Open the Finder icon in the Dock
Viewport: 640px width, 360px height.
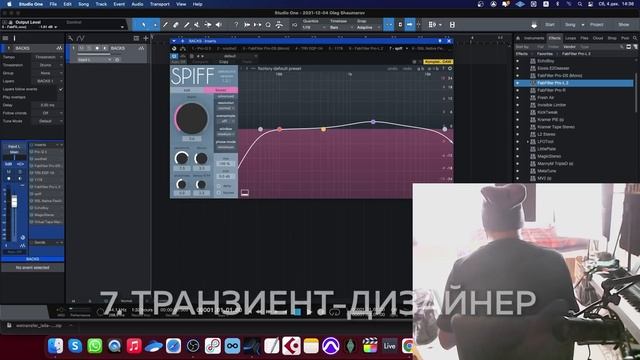click(56, 346)
